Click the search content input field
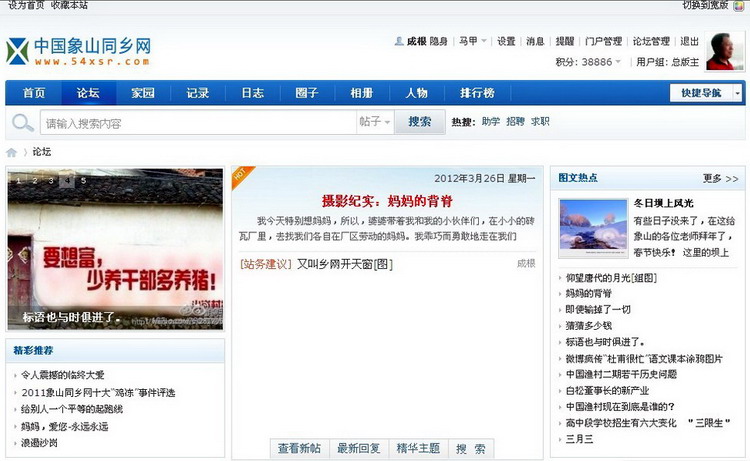Screen dimensions: 750x461 click(x=196, y=123)
